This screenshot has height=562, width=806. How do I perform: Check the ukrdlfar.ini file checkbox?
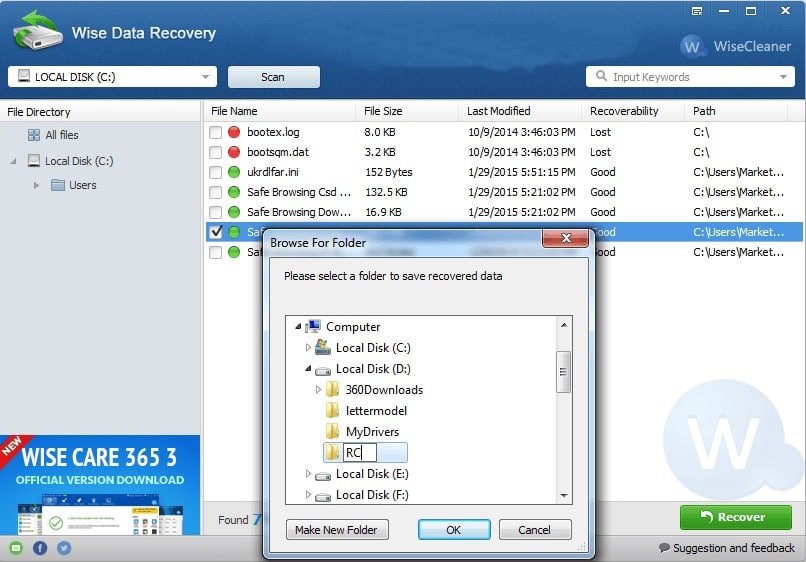tap(215, 172)
